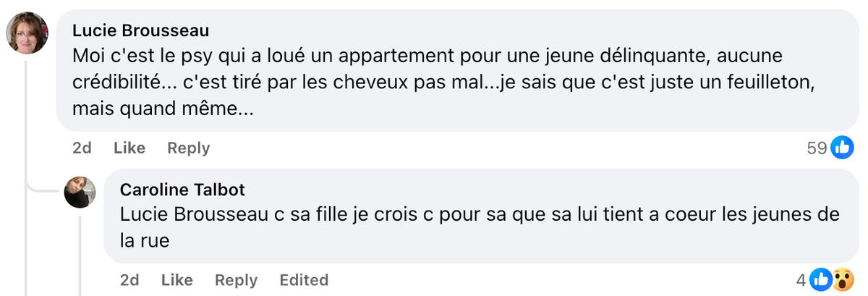This screenshot has height=296, width=868.
Task: Open the 2d timestamp on Caroline's reply
Action: (129, 279)
